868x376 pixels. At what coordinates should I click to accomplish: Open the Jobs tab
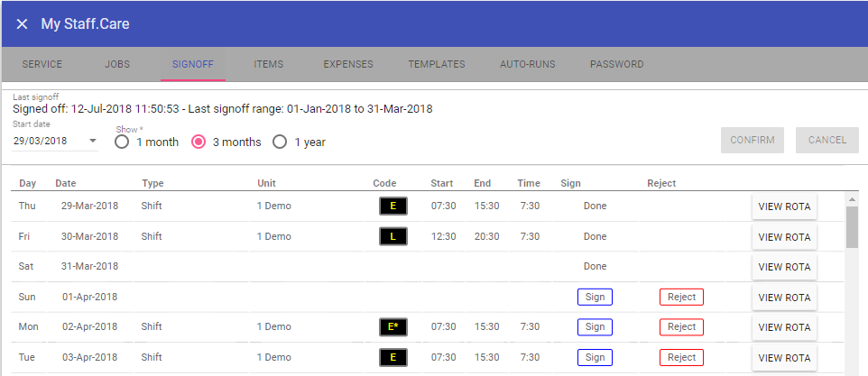(117, 65)
